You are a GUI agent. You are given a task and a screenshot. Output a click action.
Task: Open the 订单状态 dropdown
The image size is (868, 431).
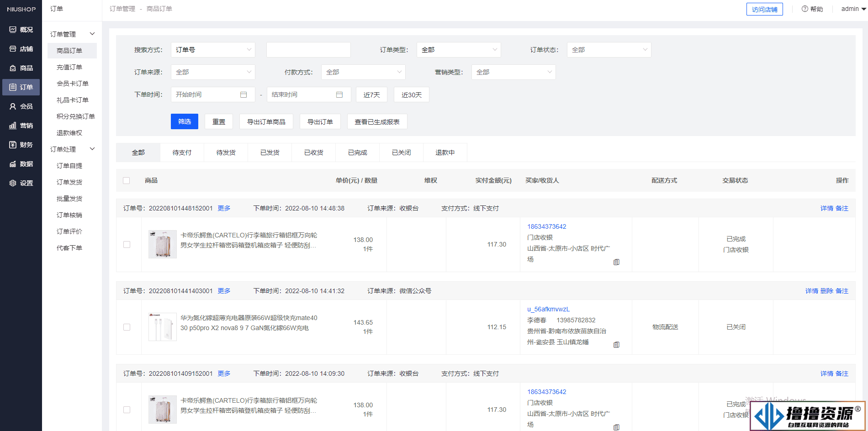[x=609, y=50]
